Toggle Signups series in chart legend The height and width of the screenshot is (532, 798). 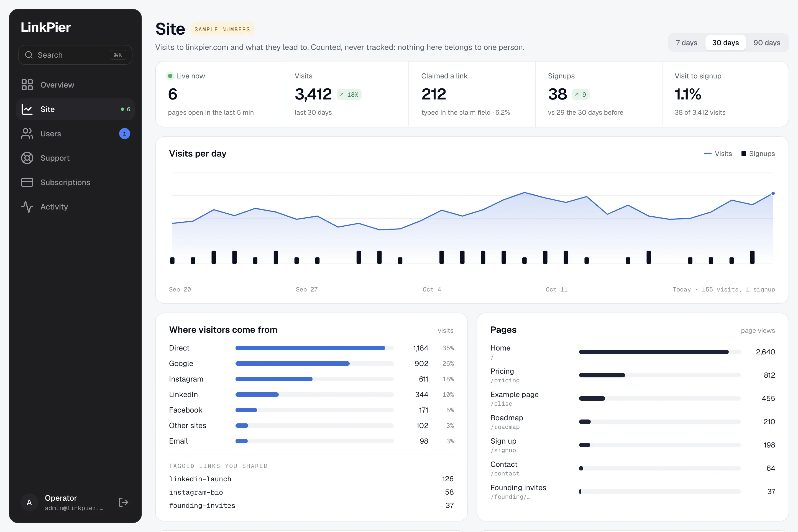tap(758, 154)
